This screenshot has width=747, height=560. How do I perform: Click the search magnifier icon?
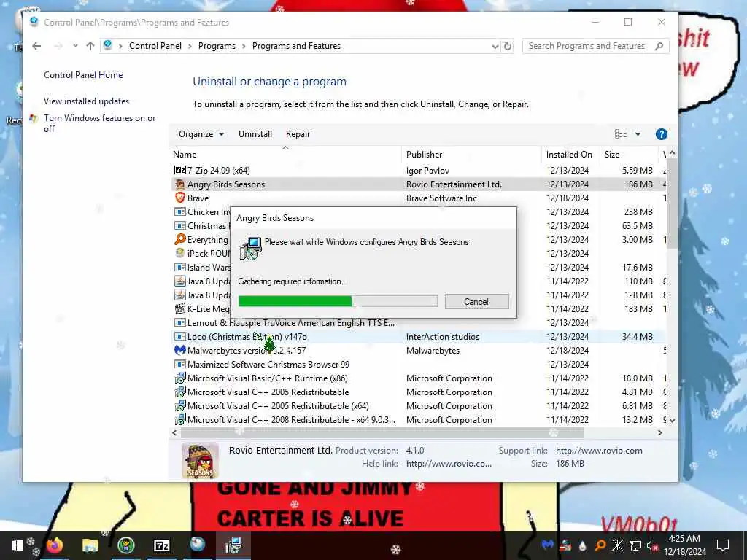click(659, 46)
